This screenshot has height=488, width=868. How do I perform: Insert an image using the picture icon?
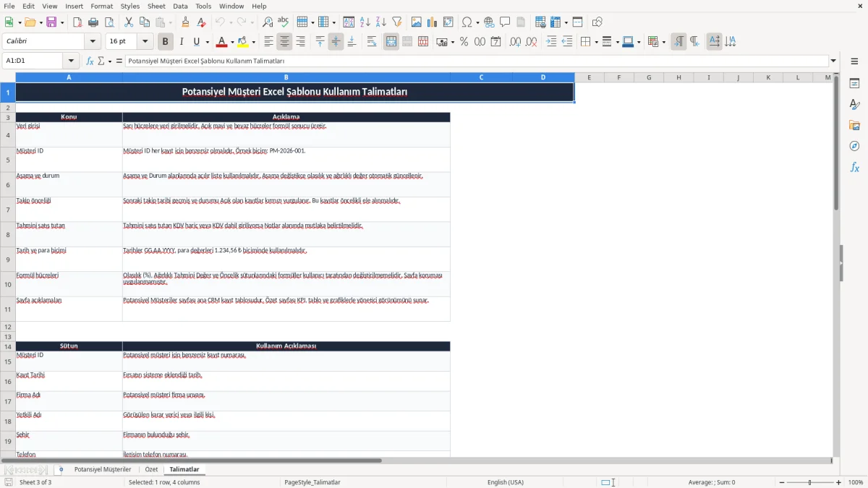coord(417,22)
